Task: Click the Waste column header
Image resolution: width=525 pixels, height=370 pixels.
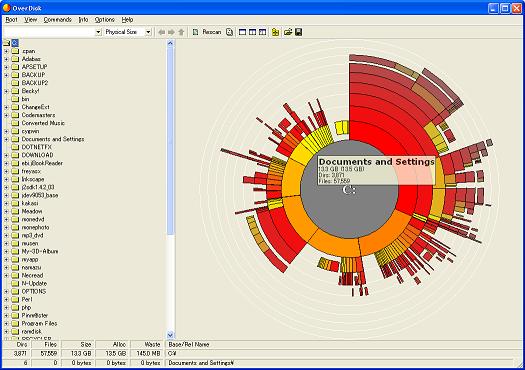Action: [147, 344]
